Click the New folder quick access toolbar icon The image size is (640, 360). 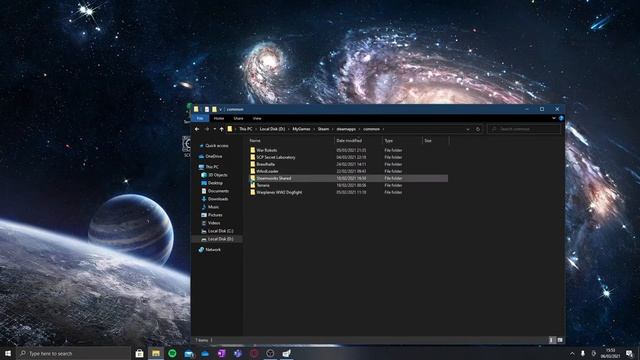214,109
